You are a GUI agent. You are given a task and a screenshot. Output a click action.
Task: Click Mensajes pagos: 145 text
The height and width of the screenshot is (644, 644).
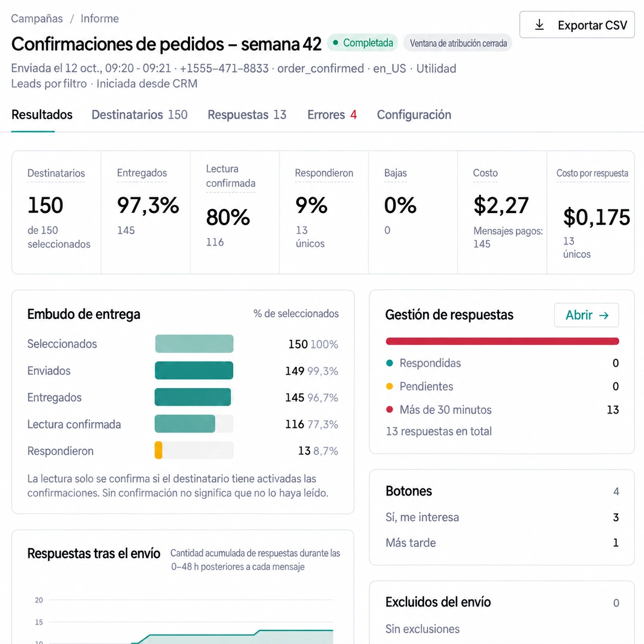click(x=508, y=237)
